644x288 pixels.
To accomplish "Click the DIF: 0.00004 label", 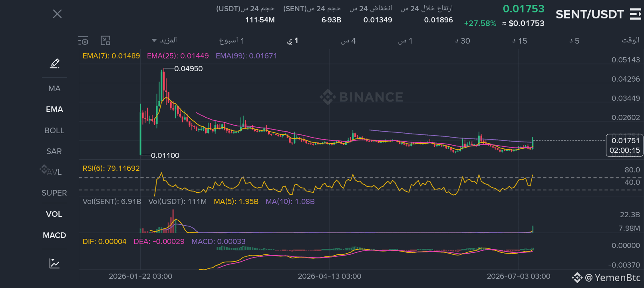I will click(x=104, y=242).
